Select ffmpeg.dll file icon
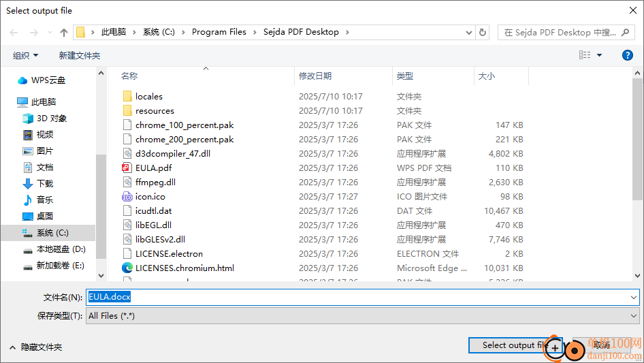 pyautogui.click(x=127, y=182)
